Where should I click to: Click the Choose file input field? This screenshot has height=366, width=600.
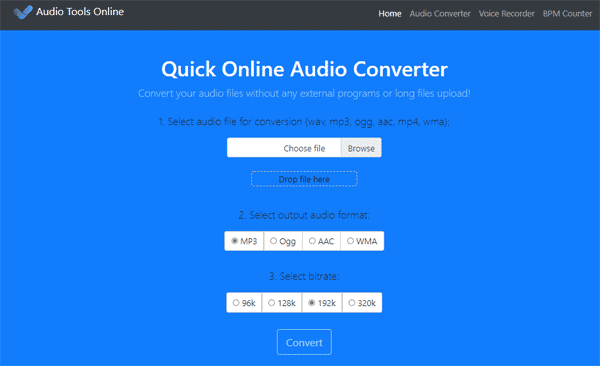(284, 148)
